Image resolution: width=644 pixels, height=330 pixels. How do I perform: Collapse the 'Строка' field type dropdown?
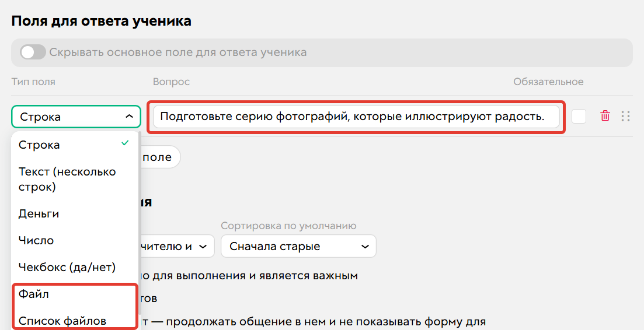76,117
